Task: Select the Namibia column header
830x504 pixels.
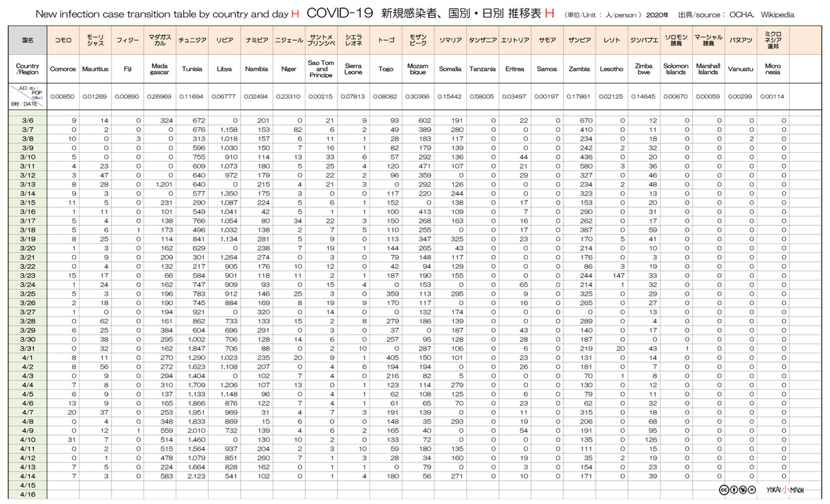Action: tap(257, 69)
